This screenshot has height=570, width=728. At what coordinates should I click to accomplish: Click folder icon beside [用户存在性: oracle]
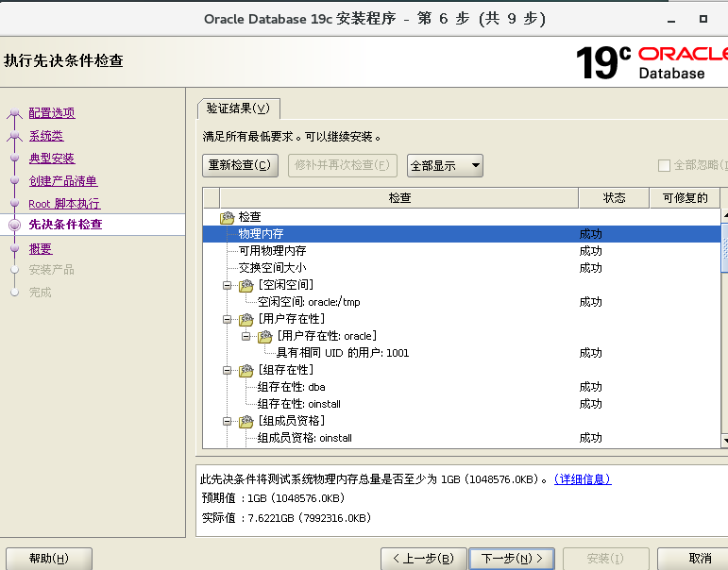(x=265, y=337)
